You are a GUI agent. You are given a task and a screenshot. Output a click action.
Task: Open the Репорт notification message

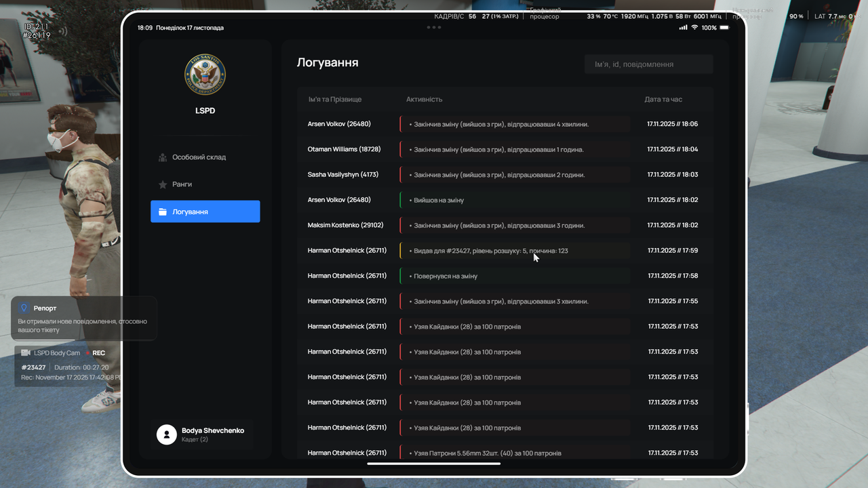(84, 318)
